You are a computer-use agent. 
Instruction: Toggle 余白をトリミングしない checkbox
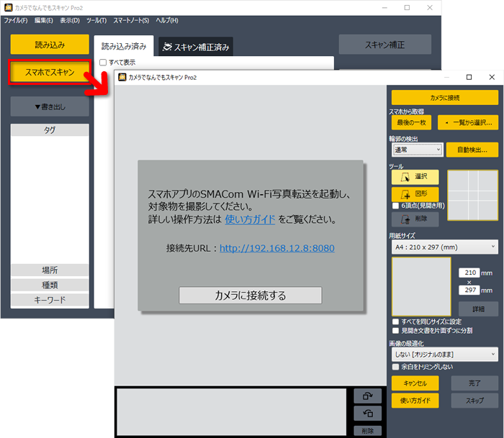click(x=396, y=367)
